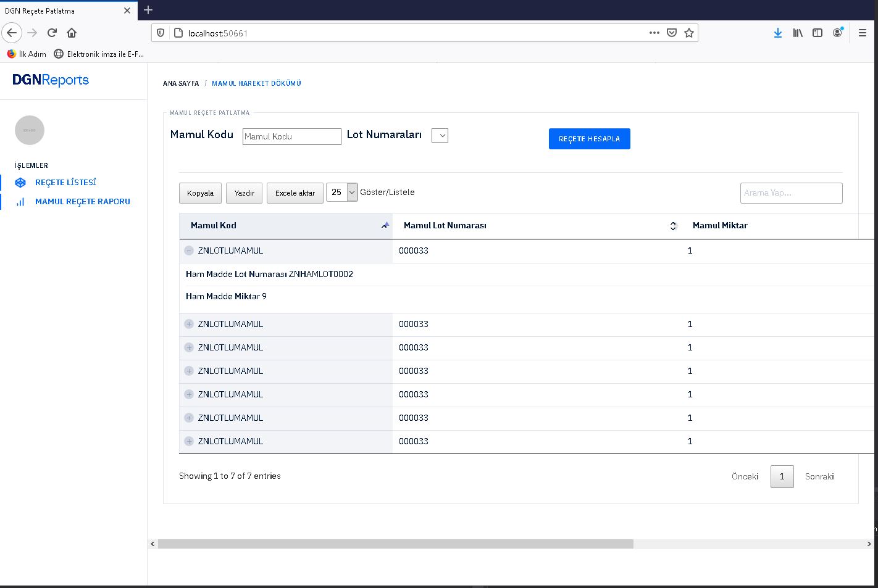Expand the sixth ZNLOTLUMAMUL row

[x=189, y=418]
